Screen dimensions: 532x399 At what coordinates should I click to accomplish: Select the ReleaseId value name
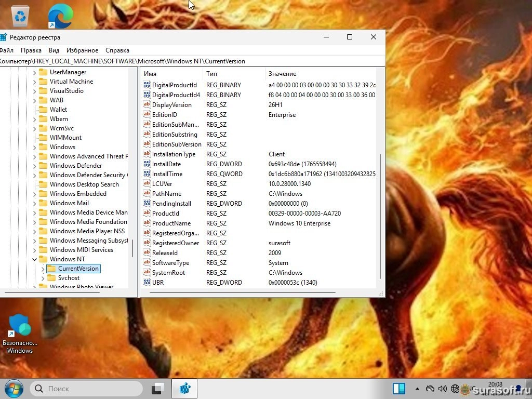(165, 253)
